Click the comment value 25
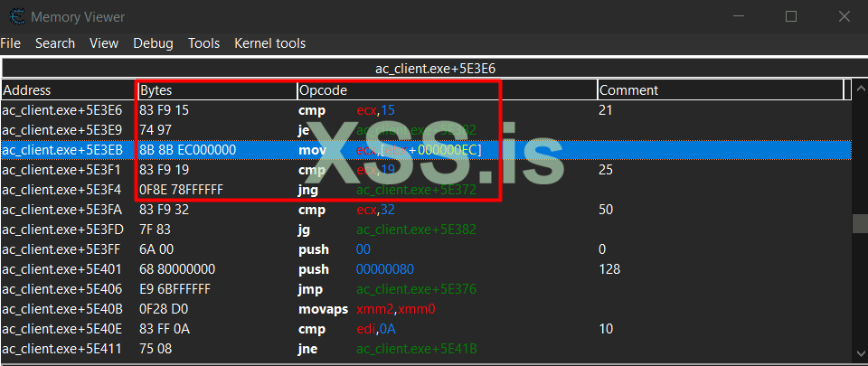Image resolution: width=868 pixels, height=366 pixels. click(x=606, y=170)
